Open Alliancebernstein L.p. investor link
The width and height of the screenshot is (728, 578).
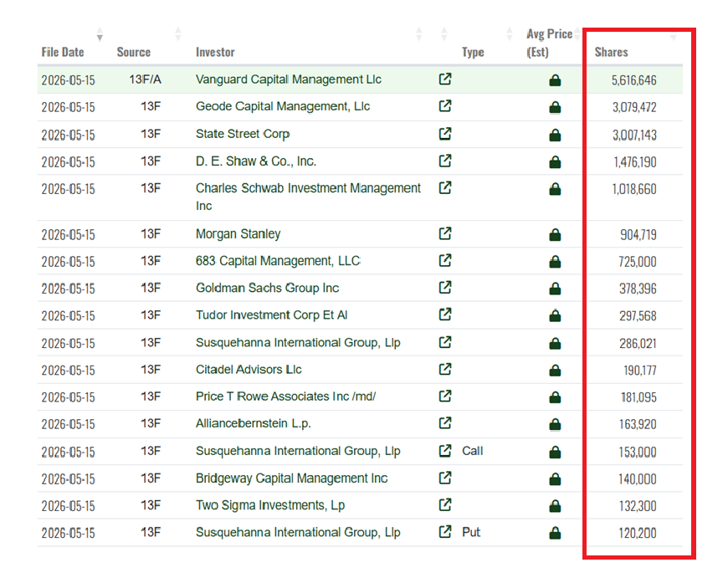pos(253,423)
